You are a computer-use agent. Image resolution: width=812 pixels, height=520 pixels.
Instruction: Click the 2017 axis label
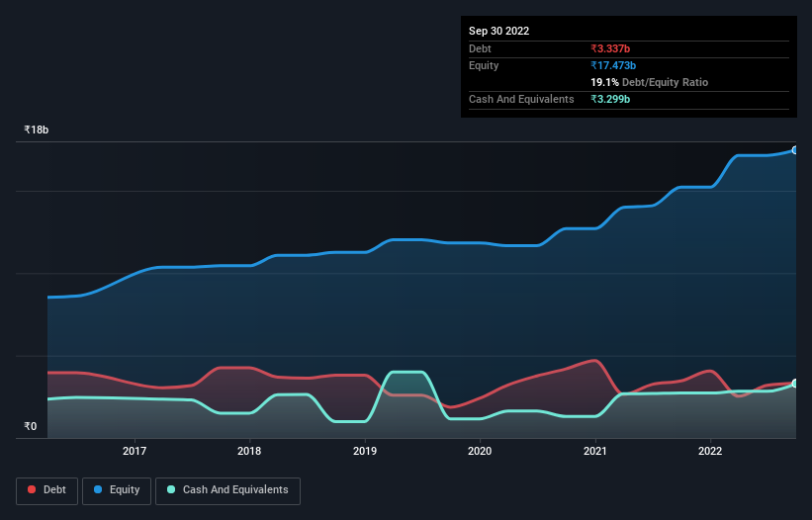tap(135, 451)
